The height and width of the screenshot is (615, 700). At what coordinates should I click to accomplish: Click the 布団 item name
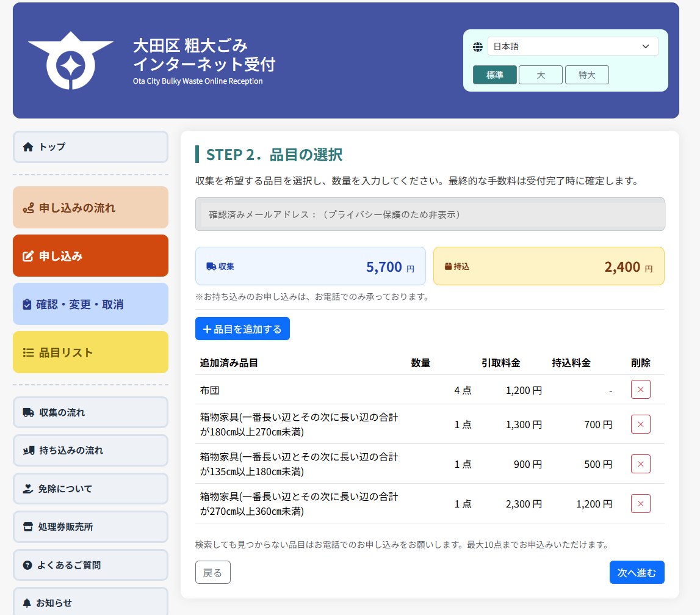(x=209, y=390)
